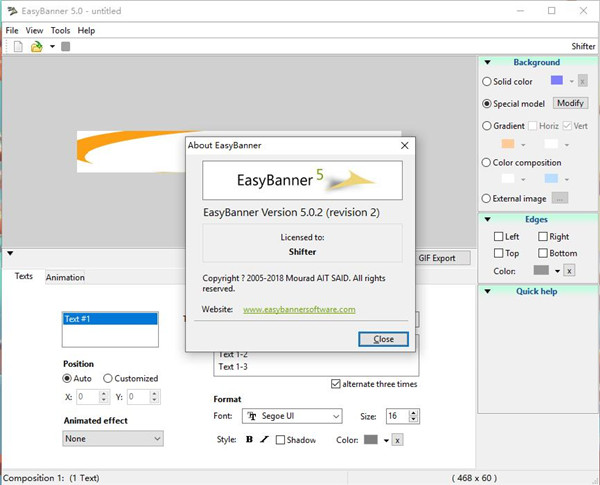Collapse the Background panel triangle
The height and width of the screenshot is (485, 600).
[x=488, y=62]
